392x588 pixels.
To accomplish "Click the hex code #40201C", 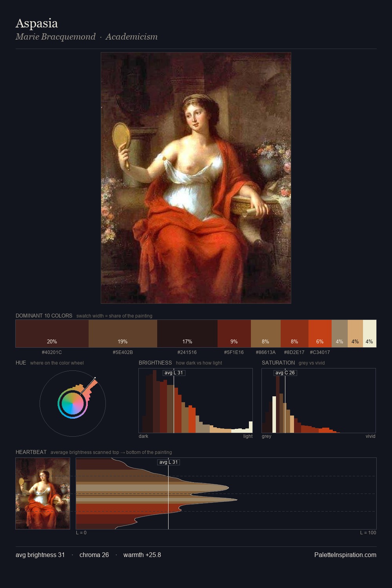I will point(52,352).
